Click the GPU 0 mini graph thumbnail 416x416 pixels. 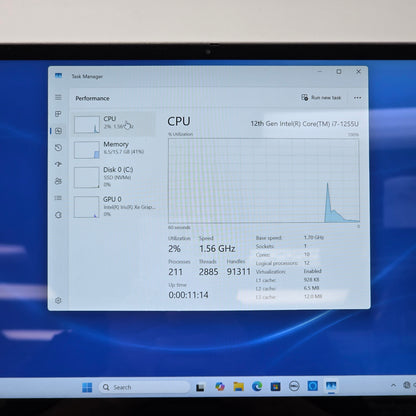[87, 207]
